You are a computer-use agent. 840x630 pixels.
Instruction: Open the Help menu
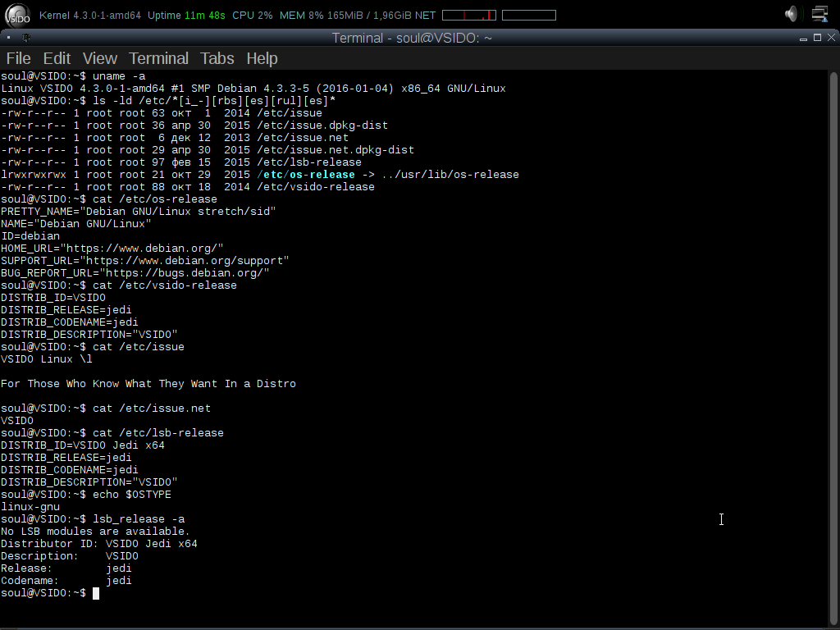pyautogui.click(x=262, y=58)
